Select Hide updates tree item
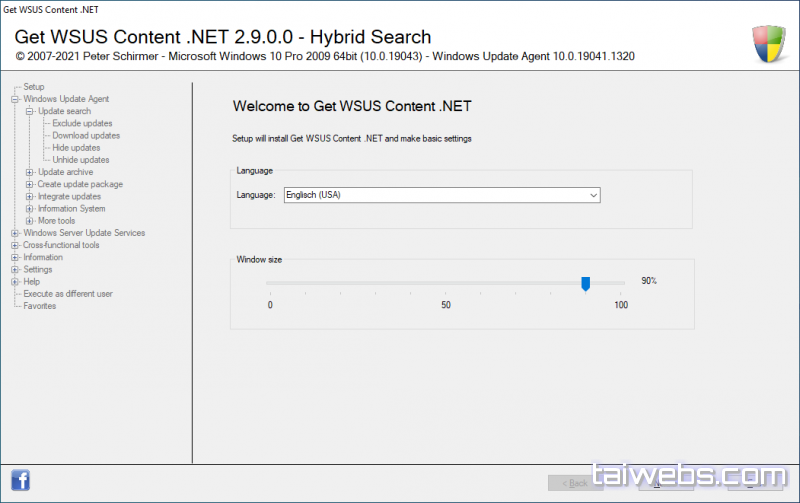The image size is (800, 503). tap(76, 147)
